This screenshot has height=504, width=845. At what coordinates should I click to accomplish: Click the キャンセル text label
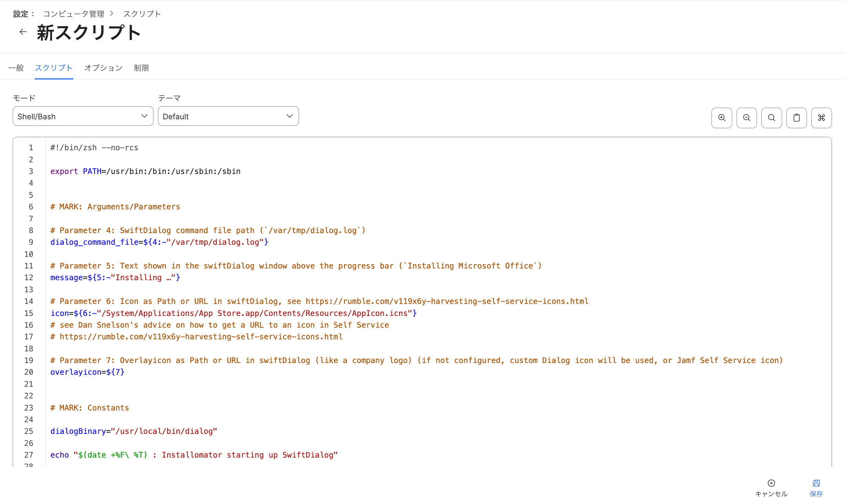pos(771,494)
